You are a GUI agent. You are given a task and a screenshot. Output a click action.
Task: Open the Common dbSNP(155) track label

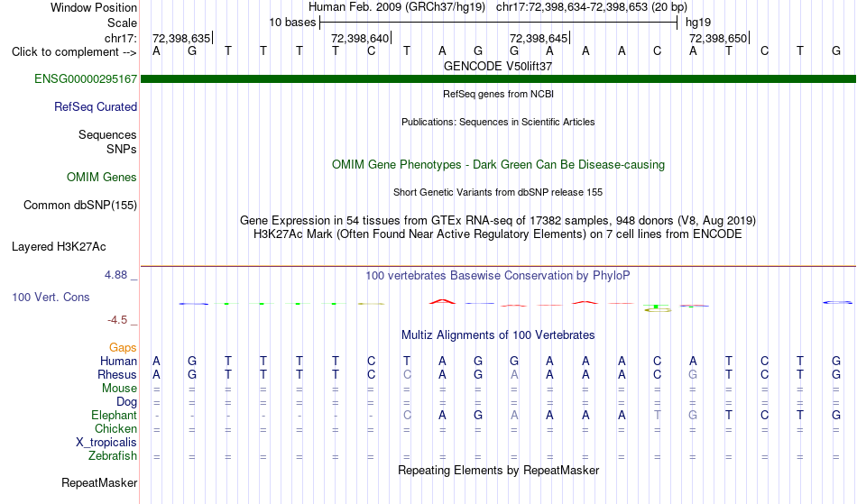tap(79, 205)
